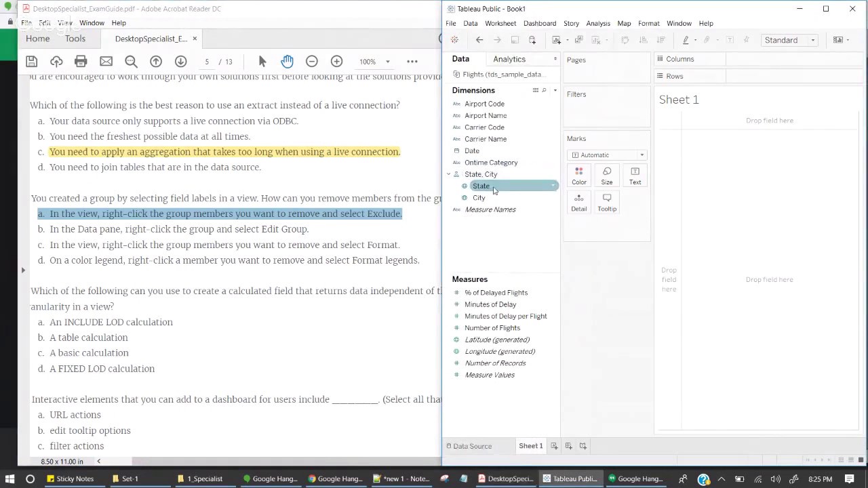868x488 pixels.
Task: Switch to the Analytics tab
Action: 509,60
